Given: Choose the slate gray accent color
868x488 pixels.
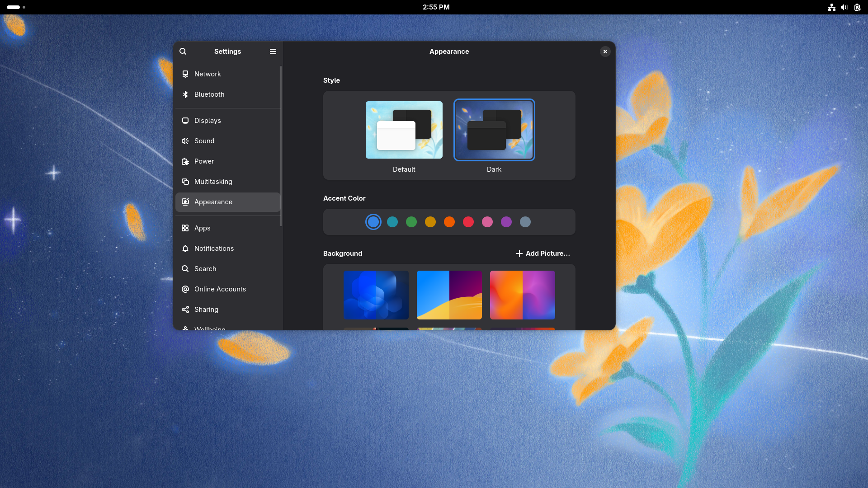Looking at the screenshot, I should (x=525, y=222).
